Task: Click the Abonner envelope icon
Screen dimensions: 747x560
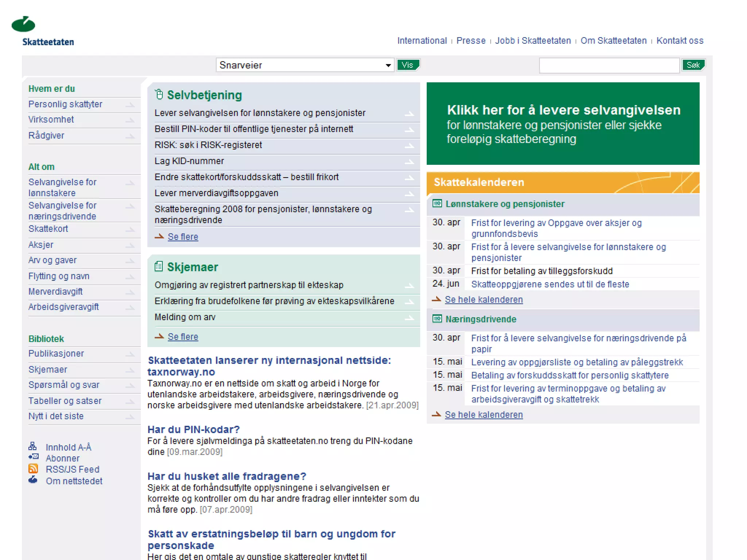Action: pyautogui.click(x=33, y=457)
